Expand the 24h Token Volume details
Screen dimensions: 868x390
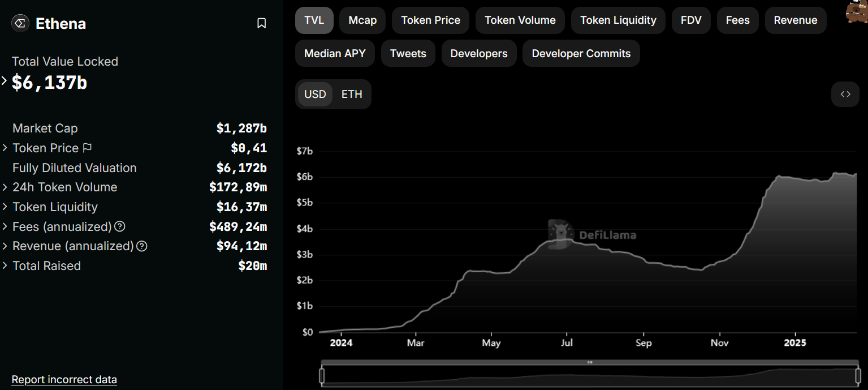[x=5, y=187]
